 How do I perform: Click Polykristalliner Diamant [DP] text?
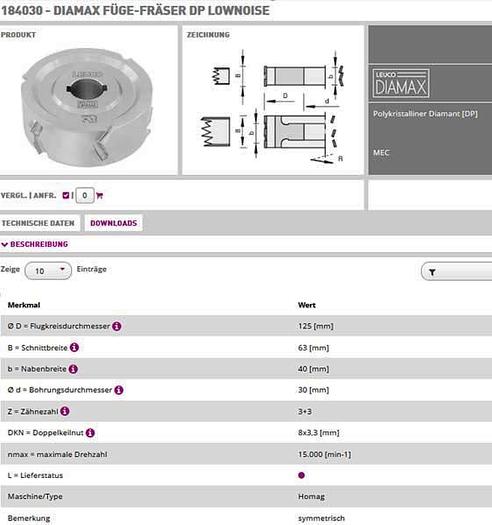point(425,114)
